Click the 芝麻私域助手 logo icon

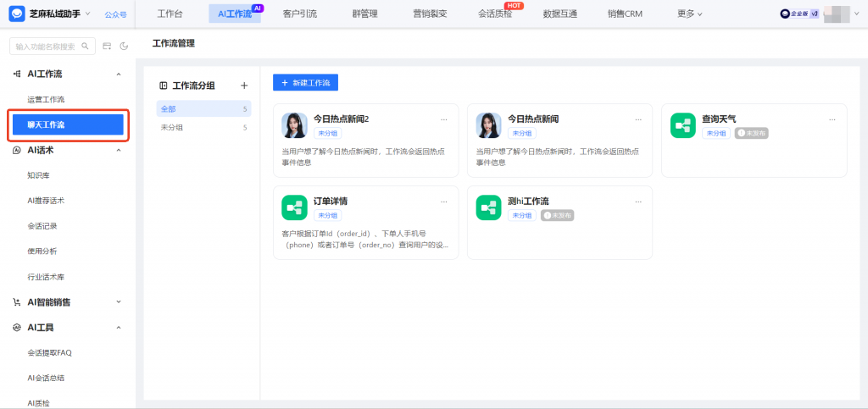16,14
